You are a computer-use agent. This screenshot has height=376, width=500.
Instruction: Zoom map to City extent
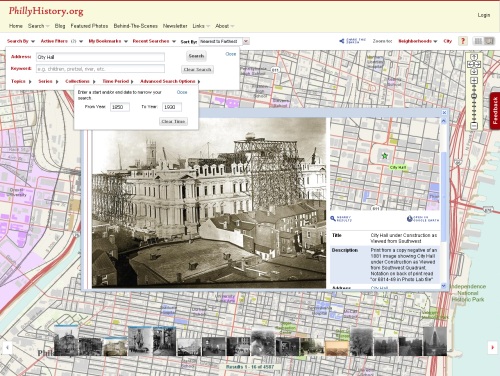click(447, 41)
